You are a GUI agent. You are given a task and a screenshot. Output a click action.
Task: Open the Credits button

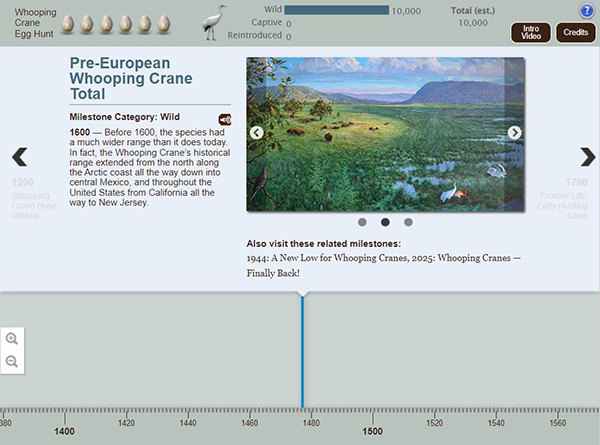click(x=576, y=33)
